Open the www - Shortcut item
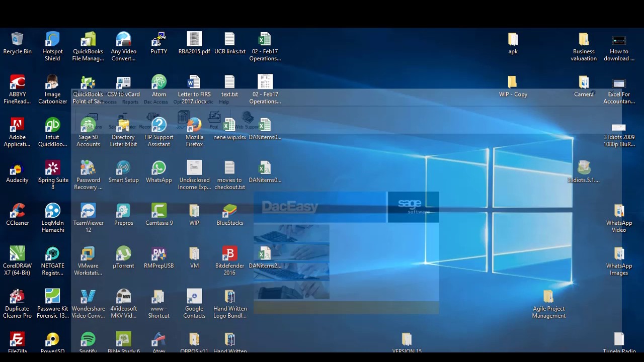 pos(159,304)
